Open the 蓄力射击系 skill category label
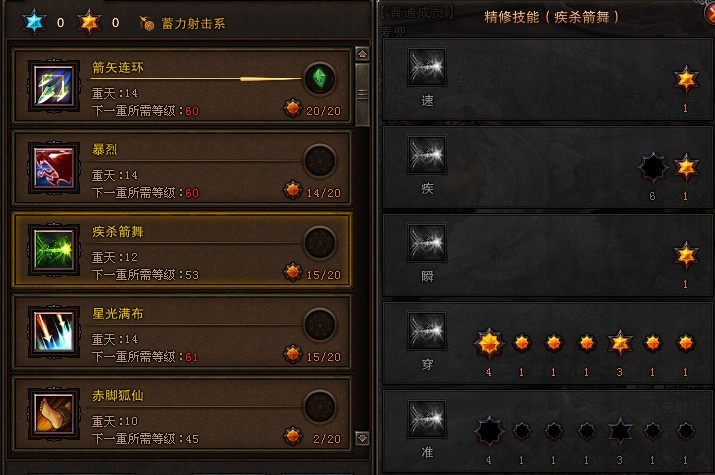The width and height of the screenshot is (715, 475). point(193,24)
